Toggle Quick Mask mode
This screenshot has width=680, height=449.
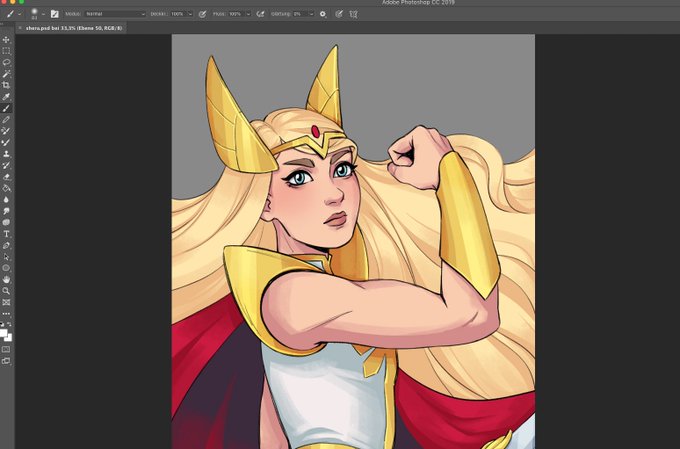(x=6, y=349)
